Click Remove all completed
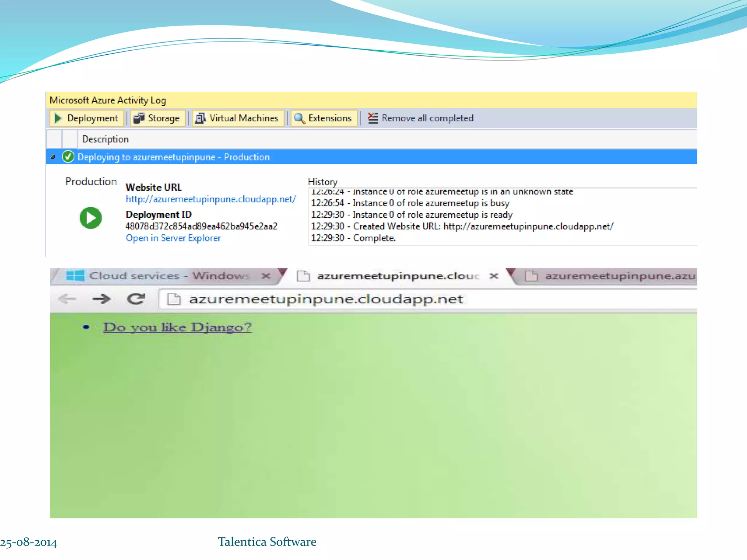This screenshot has width=747, height=560. [x=420, y=118]
